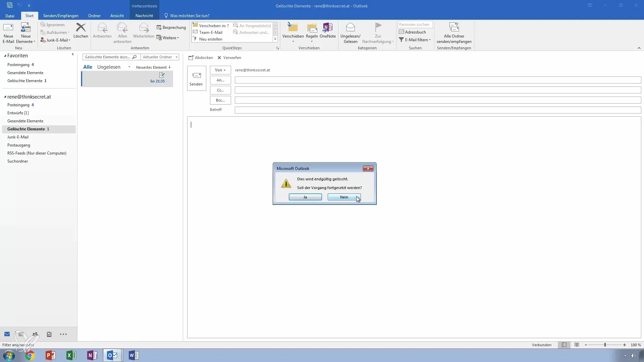Click Verwerfen to discard the draft
Viewport: 644px width, 362px height.
tap(229, 58)
